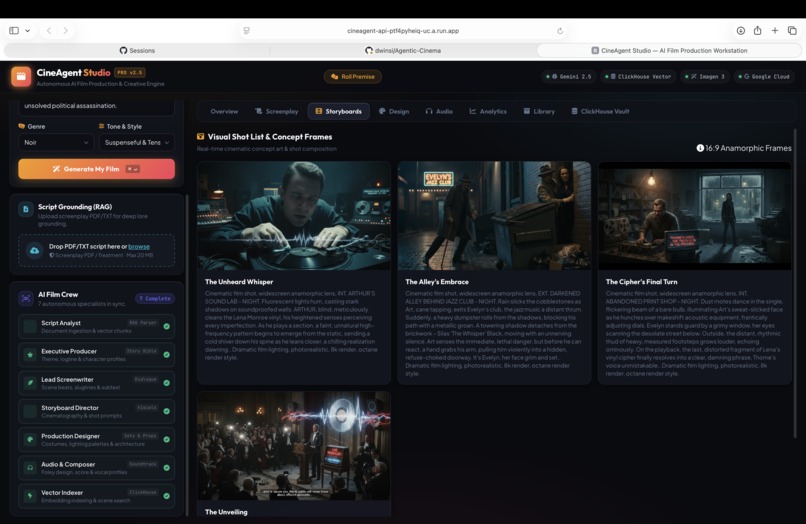Click The Alley's Embrace title text
This screenshot has width=806, height=524.
click(x=437, y=282)
